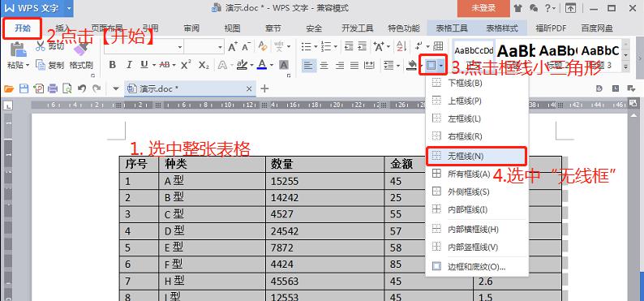This screenshot has height=301, width=644.
Task: Click the open folder quick-access icon
Action: [9, 88]
